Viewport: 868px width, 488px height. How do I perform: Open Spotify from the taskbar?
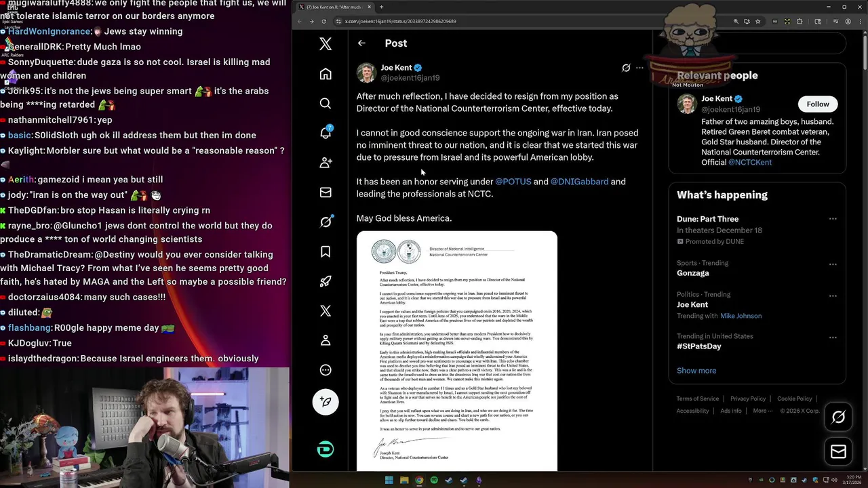coord(434,481)
